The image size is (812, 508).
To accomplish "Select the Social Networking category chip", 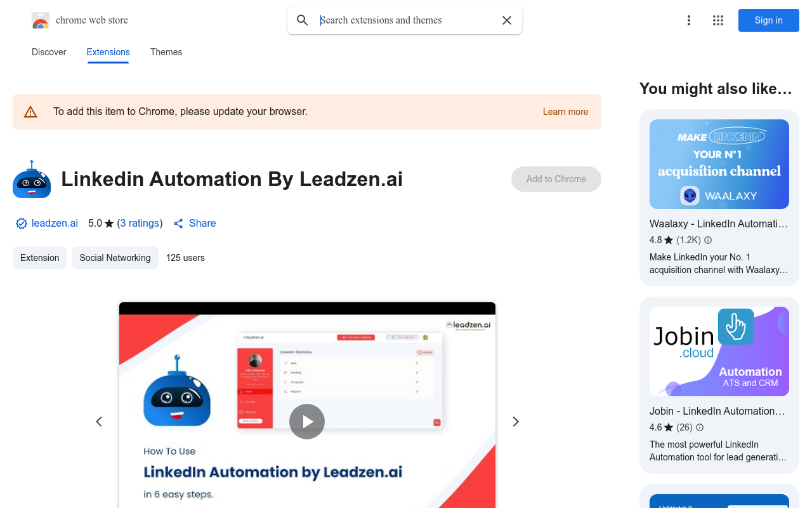I will [115, 258].
